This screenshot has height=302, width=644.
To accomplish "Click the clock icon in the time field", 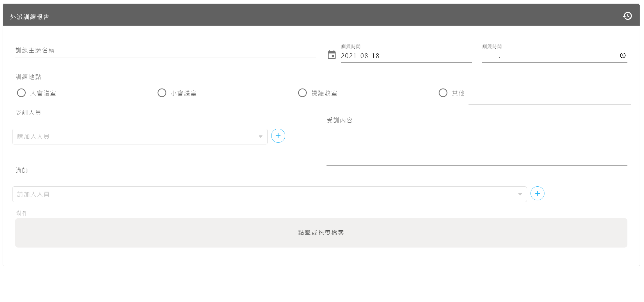I will click(622, 55).
